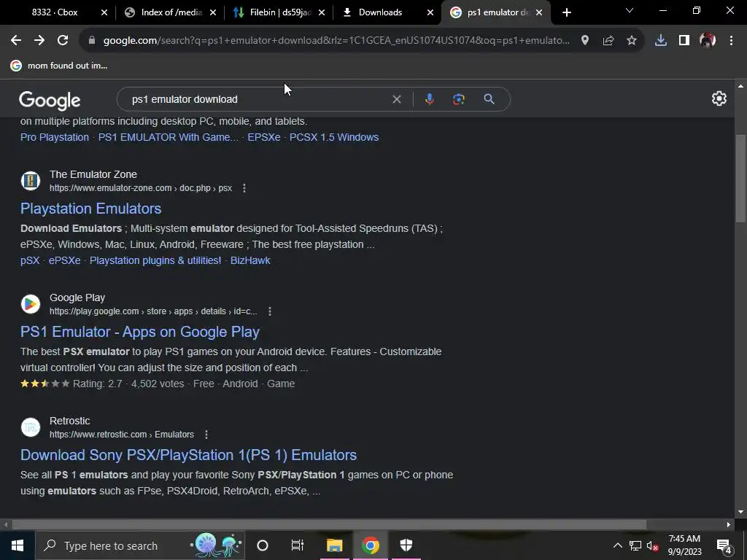
Task: Click the Emulator Zone favicon
Action: coord(31,181)
